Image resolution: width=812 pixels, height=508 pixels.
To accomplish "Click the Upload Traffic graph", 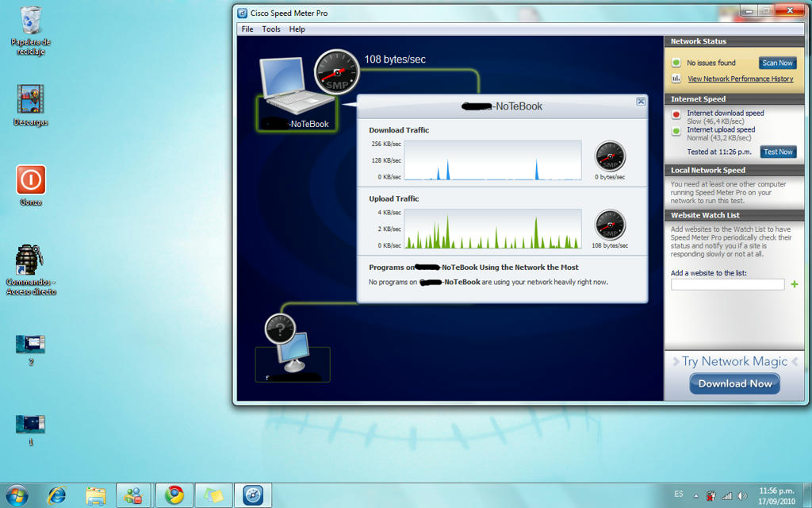I will [x=492, y=229].
